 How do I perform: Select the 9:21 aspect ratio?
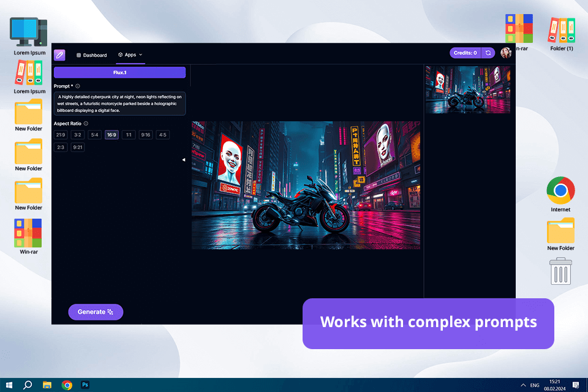[x=78, y=147]
